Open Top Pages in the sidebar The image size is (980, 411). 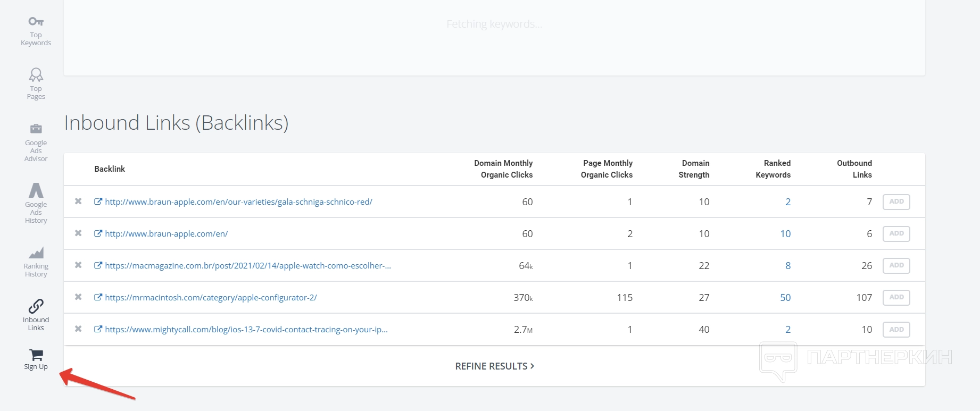click(36, 83)
